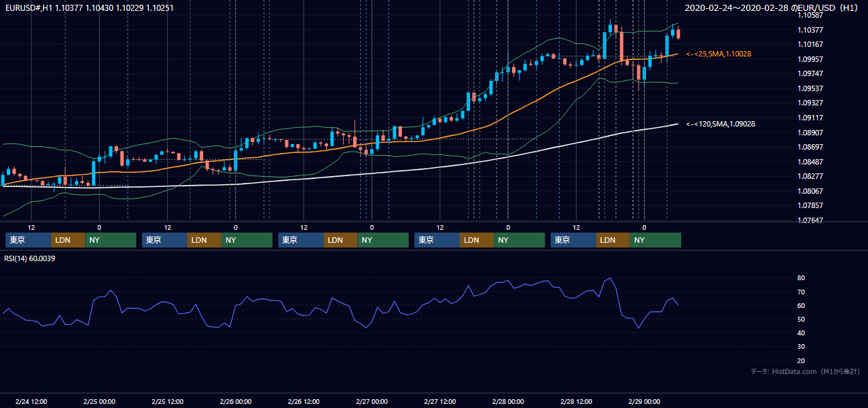Click the RSI axis value 80
Viewport: 868px width, 408px height.
point(801,278)
